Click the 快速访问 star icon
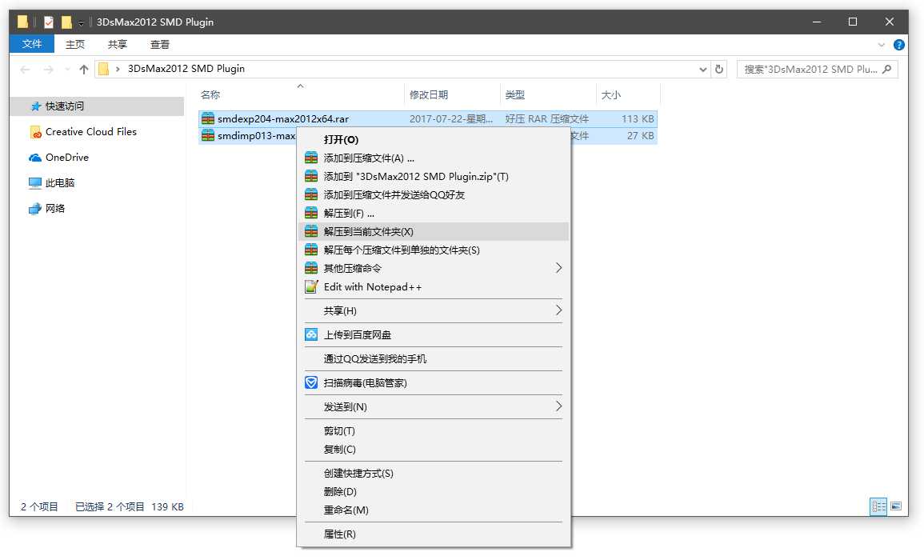The height and width of the screenshot is (560, 924). coord(35,106)
